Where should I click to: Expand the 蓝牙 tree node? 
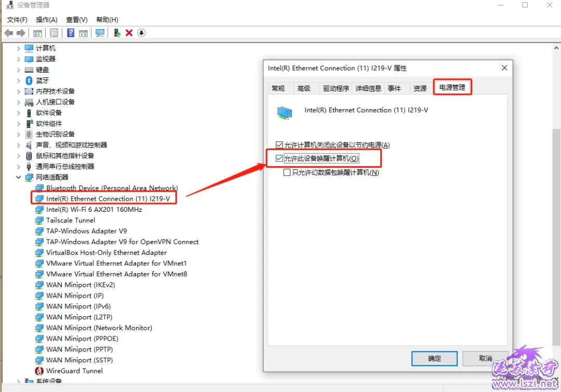click(19, 80)
